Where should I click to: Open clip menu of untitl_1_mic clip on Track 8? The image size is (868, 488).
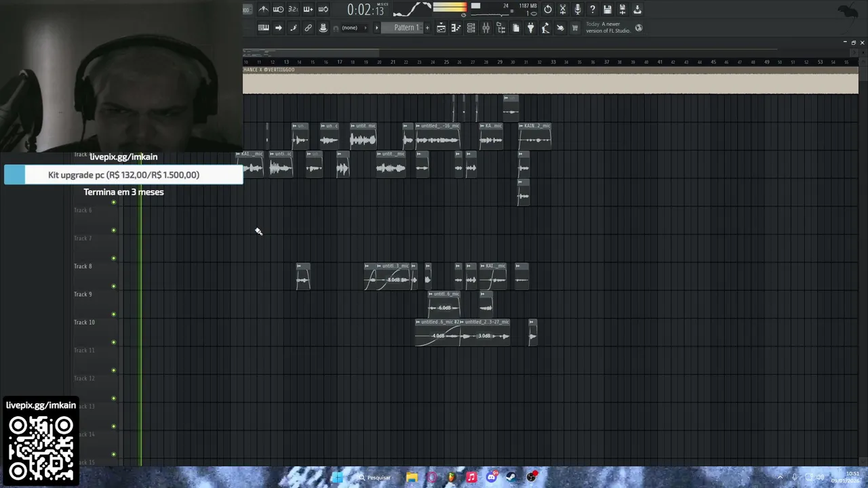coord(379,266)
